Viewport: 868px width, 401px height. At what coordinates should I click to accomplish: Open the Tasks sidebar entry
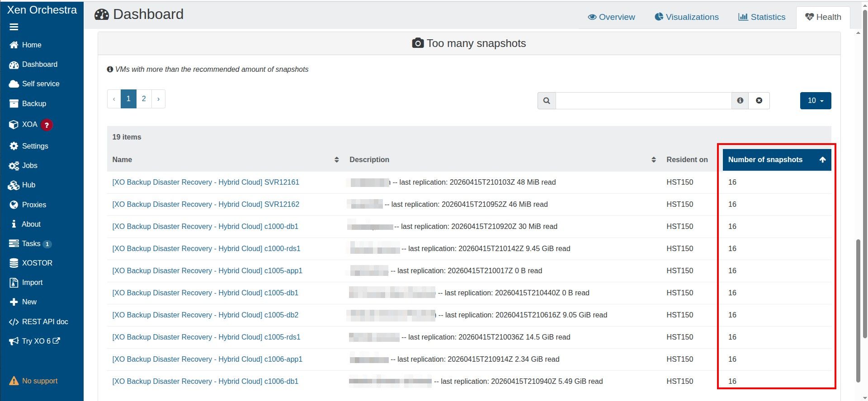(31, 243)
